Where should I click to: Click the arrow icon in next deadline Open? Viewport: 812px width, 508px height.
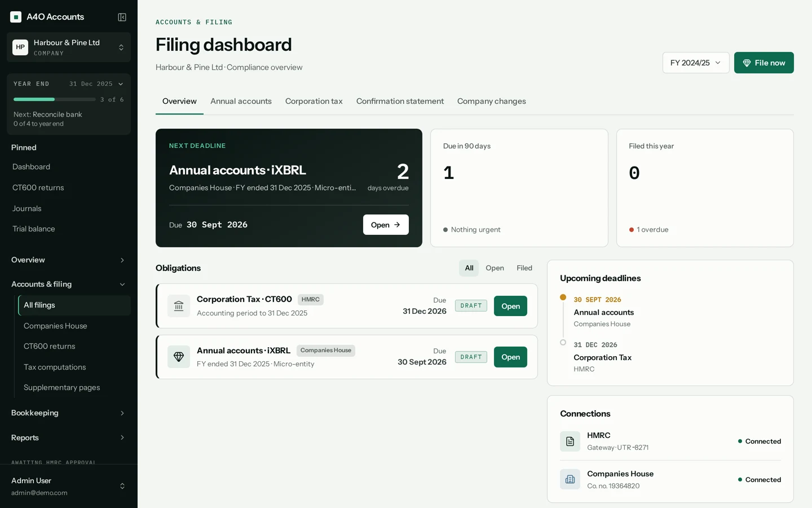(397, 225)
